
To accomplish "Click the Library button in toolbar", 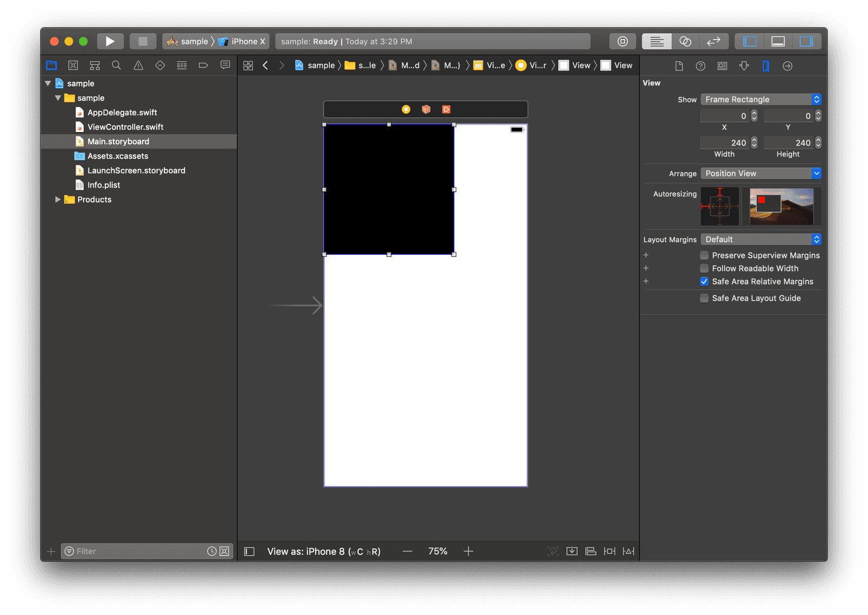I will pyautogui.click(x=622, y=41).
